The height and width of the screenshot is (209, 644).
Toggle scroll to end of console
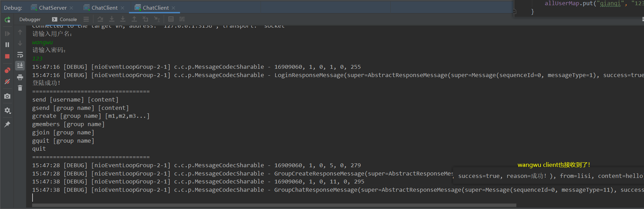tap(20, 65)
